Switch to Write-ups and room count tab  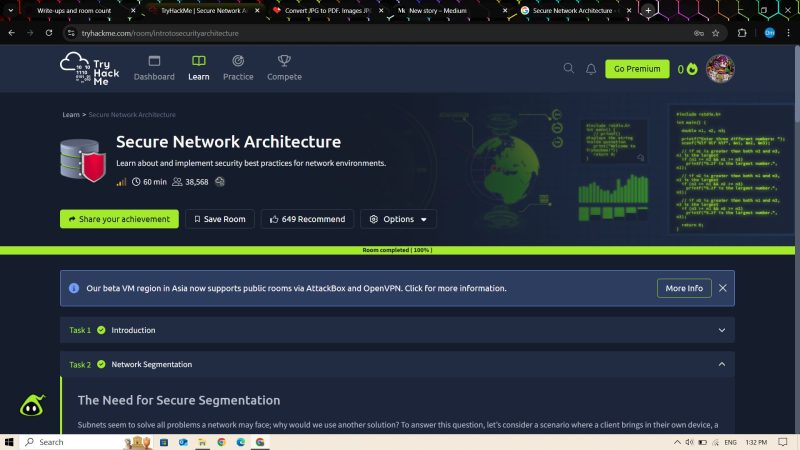(x=74, y=10)
